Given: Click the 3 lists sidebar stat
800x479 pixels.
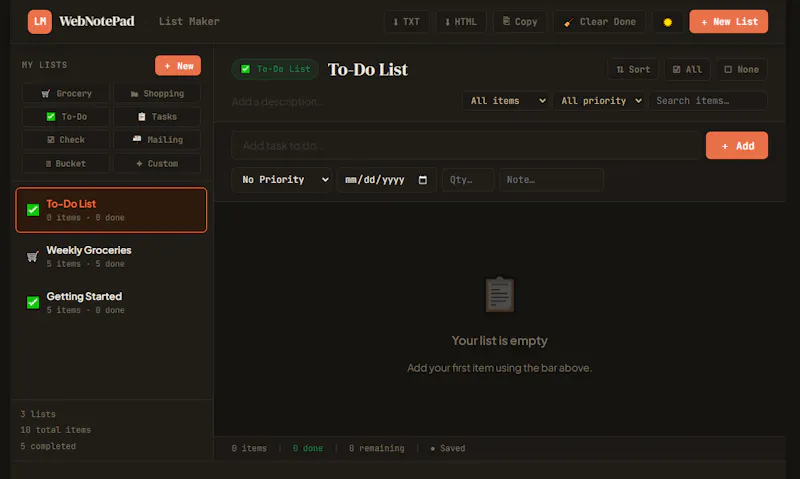Looking at the screenshot, I should point(38,414).
